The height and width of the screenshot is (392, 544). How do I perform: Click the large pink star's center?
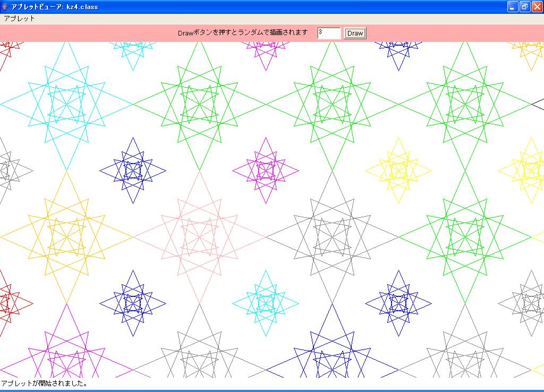[x=199, y=237]
